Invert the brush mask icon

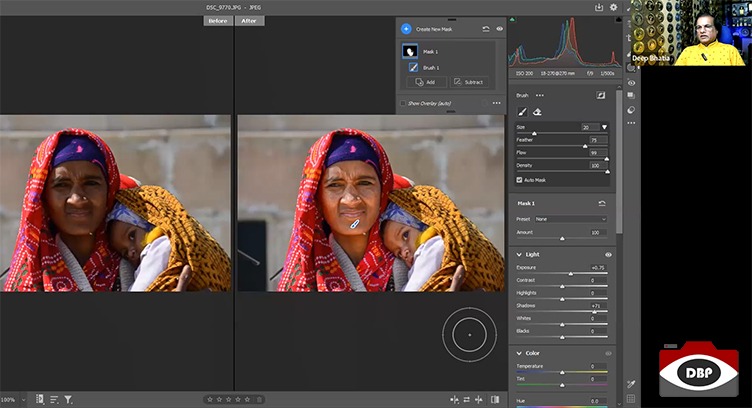pos(601,95)
